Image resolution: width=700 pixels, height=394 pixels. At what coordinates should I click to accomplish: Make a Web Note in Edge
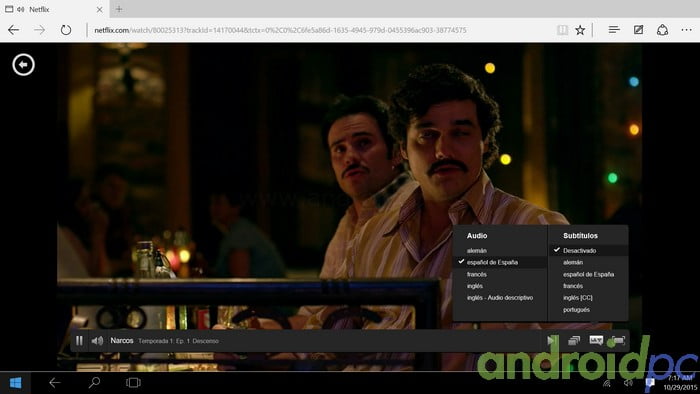[x=638, y=30]
